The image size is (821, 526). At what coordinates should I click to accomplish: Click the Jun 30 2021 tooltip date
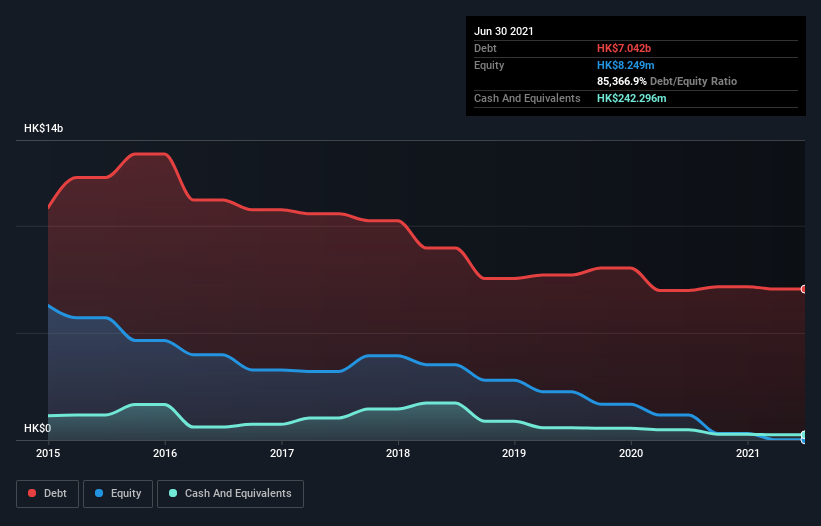pos(504,31)
